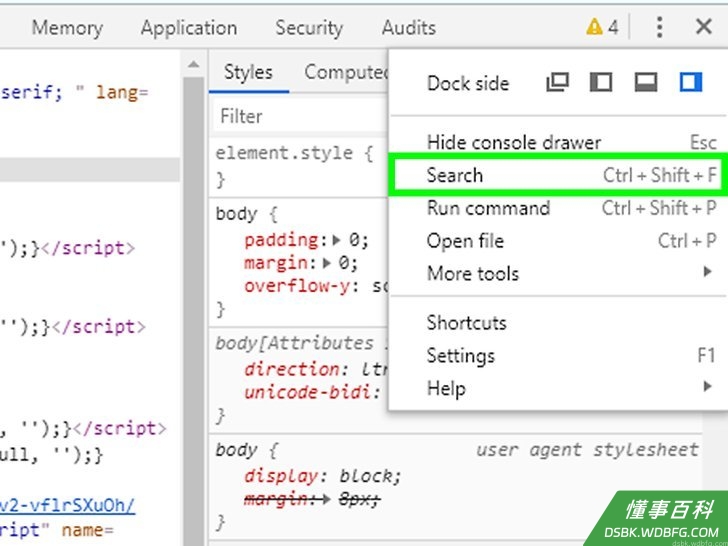The height and width of the screenshot is (546, 728).
Task: Expand the margin shorthand triangle in body rule
Action: click(327, 264)
